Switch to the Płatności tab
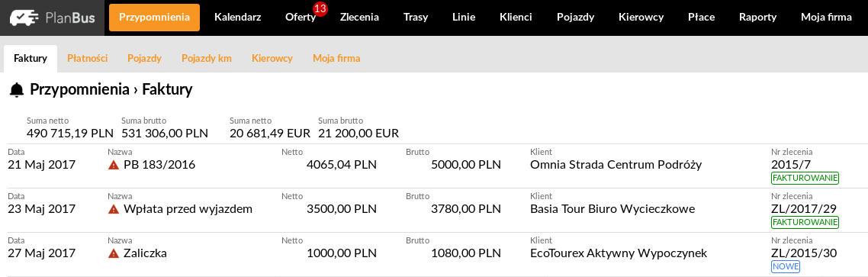Screen dimensions: 868x277 click(88, 58)
